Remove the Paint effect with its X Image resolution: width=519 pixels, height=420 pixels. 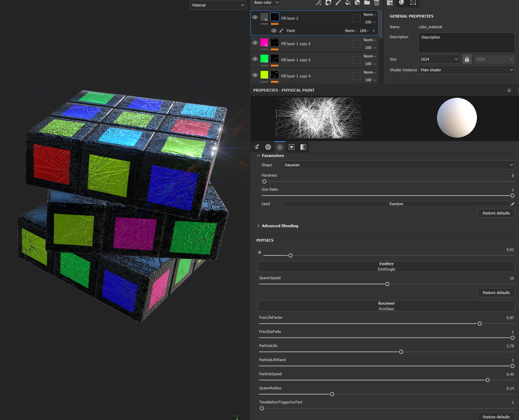click(374, 31)
